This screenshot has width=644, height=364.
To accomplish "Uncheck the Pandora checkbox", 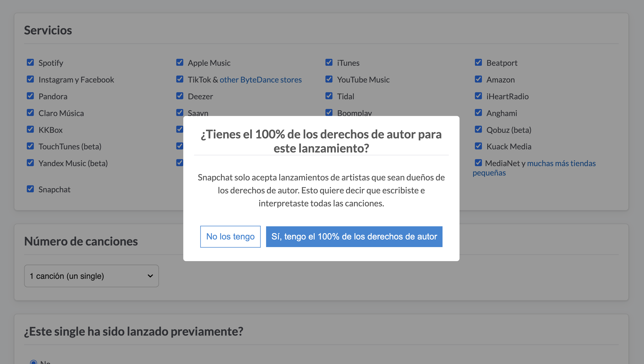I will [x=30, y=96].
